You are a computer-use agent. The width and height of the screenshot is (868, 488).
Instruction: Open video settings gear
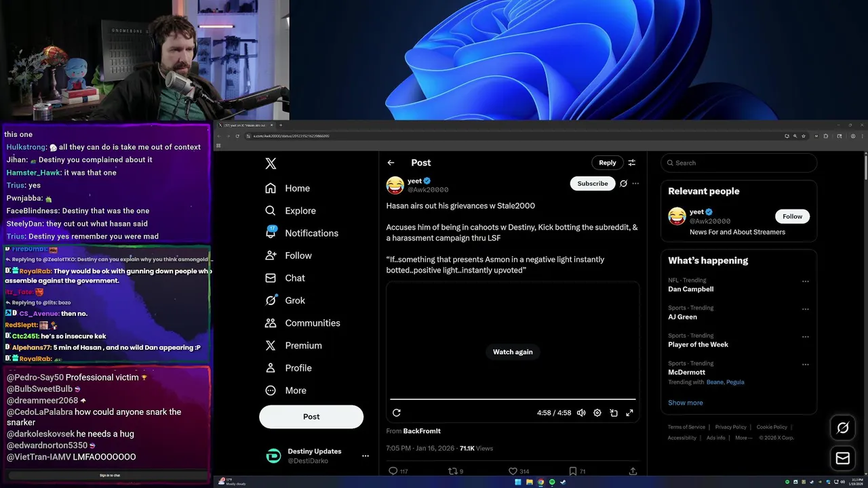pyautogui.click(x=597, y=413)
